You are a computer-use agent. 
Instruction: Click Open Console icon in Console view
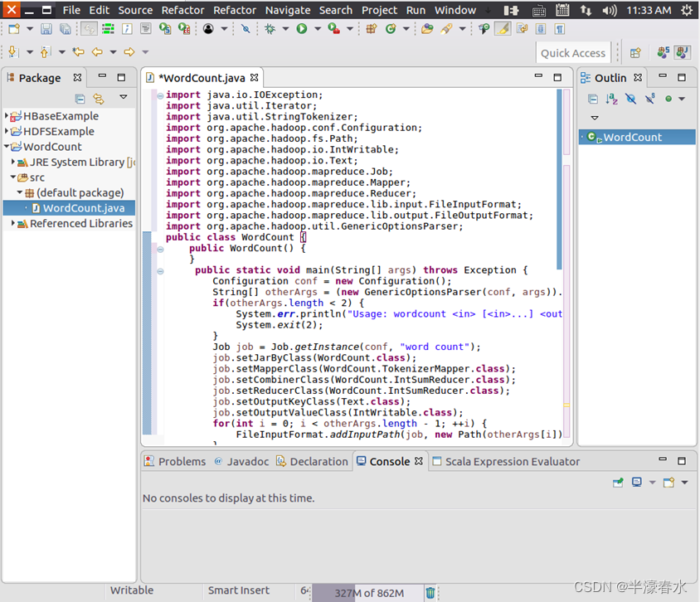coord(668,483)
